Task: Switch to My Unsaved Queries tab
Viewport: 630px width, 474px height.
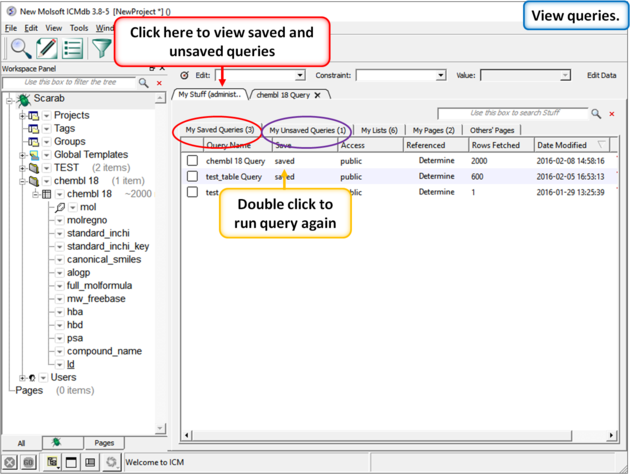Action: pyautogui.click(x=307, y=130)
